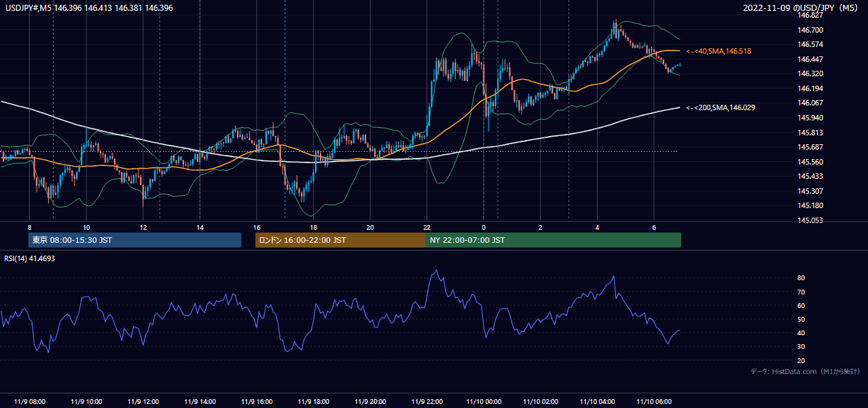Click RSI scale value 50

[x=801, y=319]
